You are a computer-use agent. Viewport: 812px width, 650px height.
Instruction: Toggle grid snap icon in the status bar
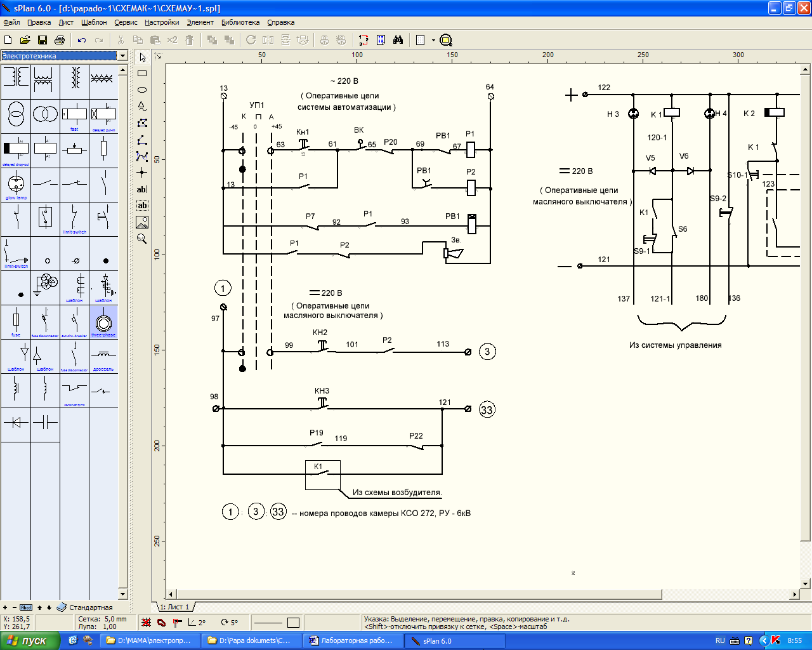pyautogui.click(x=146, y=623)
